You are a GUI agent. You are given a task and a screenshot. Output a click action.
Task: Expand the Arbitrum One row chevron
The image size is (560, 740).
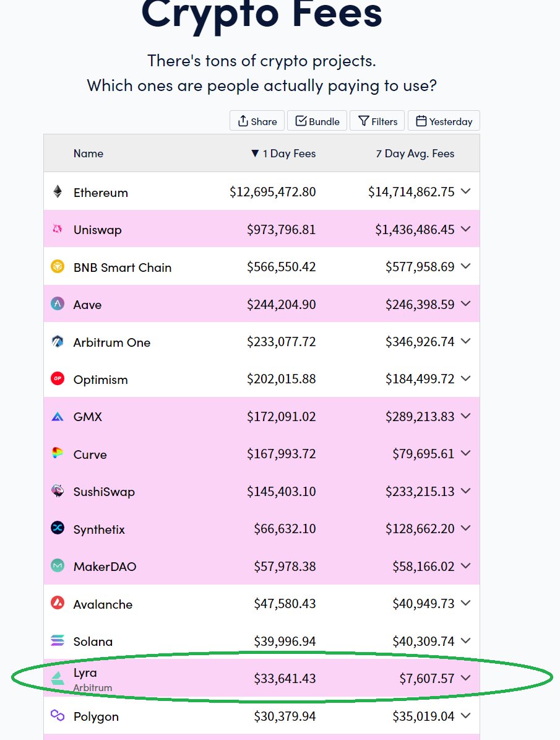(x=466, y=341)
